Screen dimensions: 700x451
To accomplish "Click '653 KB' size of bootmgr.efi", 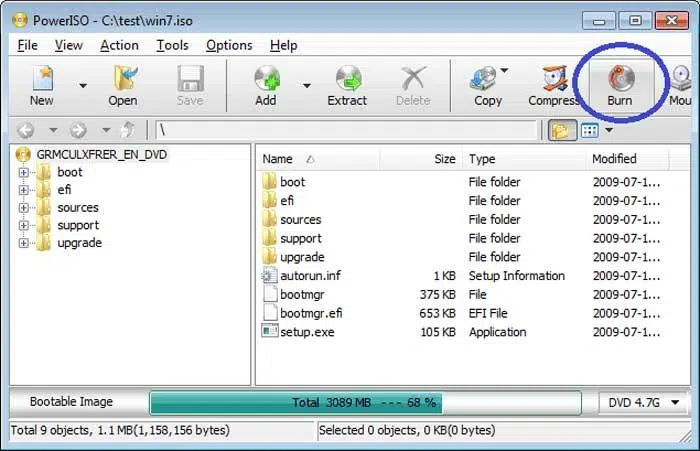I will (437, 313).
